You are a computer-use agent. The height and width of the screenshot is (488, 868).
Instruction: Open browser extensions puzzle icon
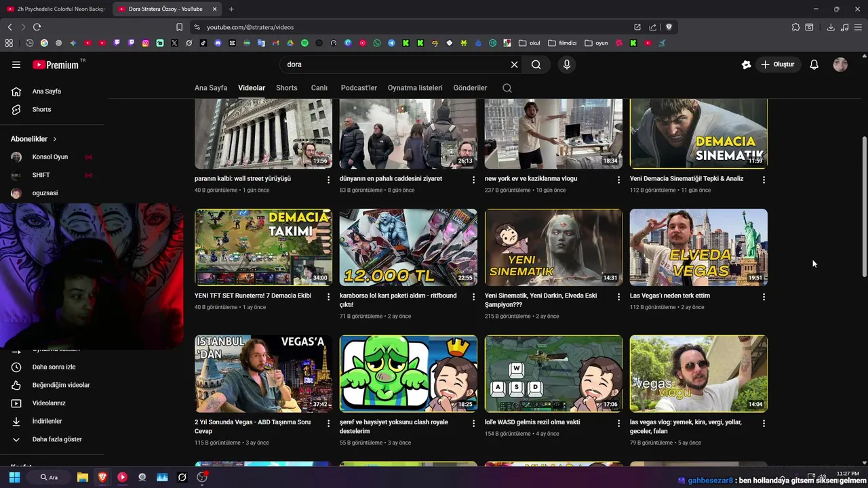(795, 27)
